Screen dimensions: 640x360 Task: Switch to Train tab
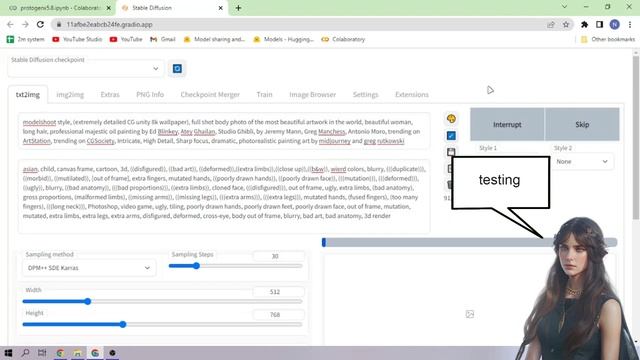264,95
